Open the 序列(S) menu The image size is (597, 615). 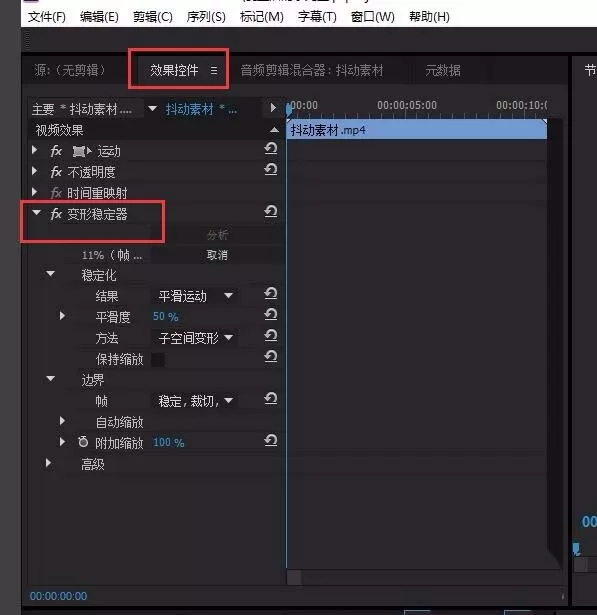click(x=206, y=17)
